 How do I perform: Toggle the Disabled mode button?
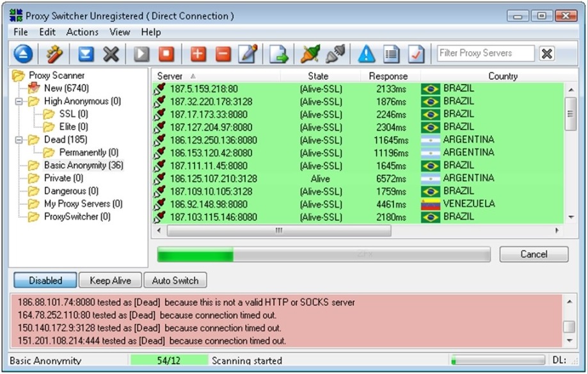[x=45, y=280]
